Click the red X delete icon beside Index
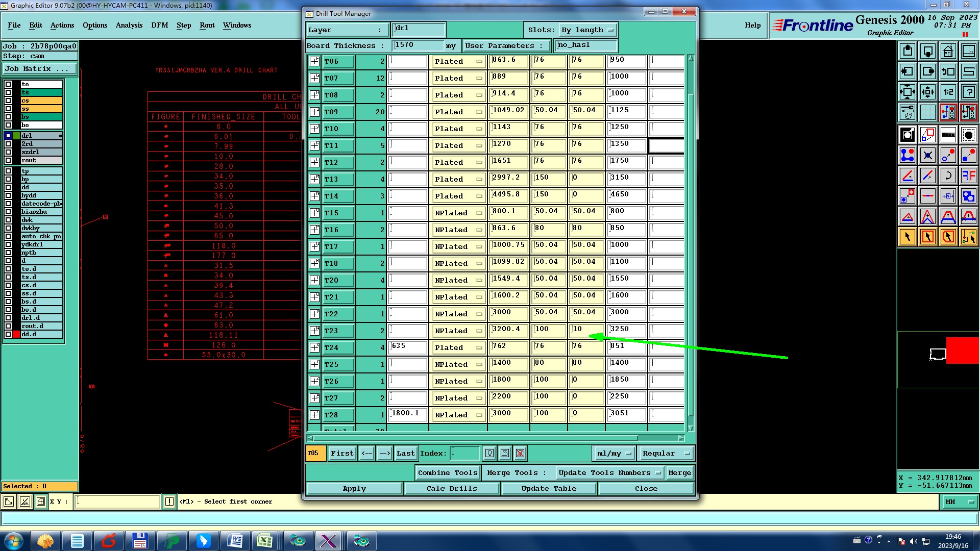Screen dimensions: 980x551 (520, 453)
